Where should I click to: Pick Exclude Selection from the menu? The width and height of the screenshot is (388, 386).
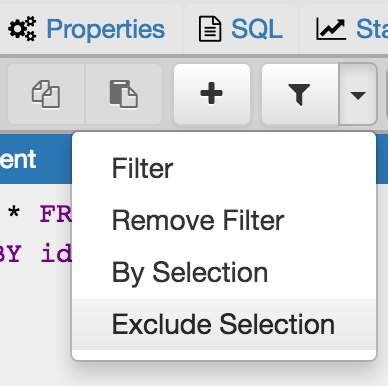point(224,324)
